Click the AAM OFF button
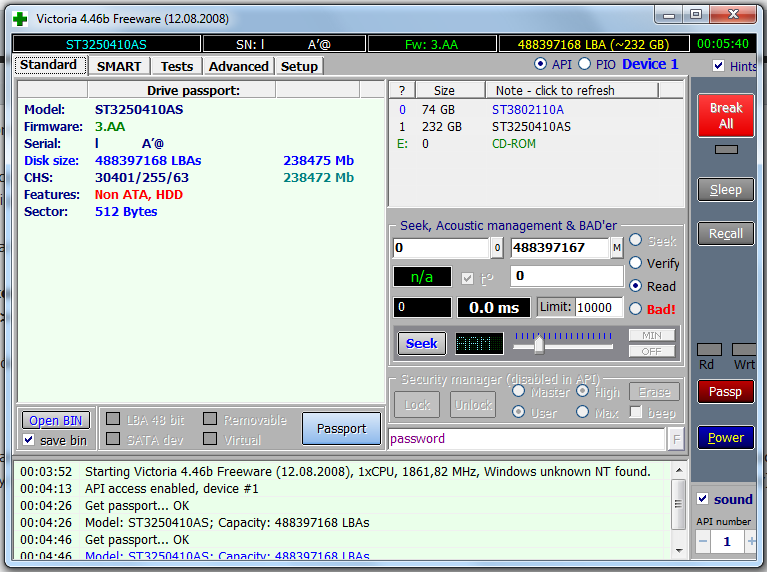This screenshot has height=574, width=768. click(651, 352)
